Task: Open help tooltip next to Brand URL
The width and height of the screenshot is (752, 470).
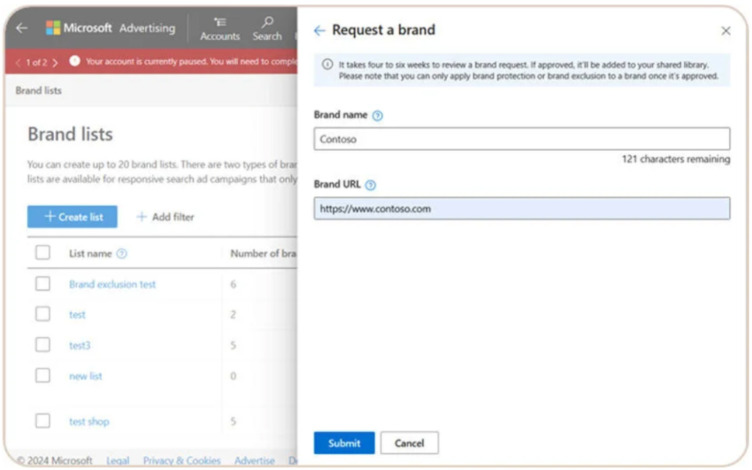Action: [370, 185]
